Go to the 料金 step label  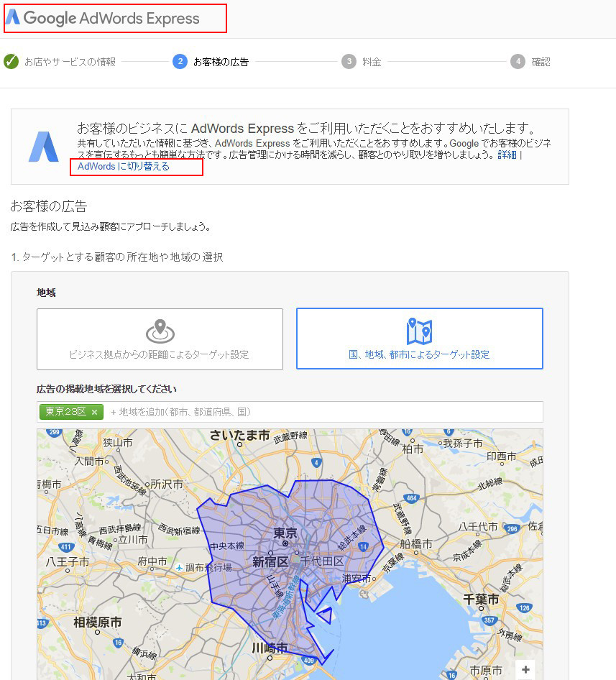(x=372, y=62)
